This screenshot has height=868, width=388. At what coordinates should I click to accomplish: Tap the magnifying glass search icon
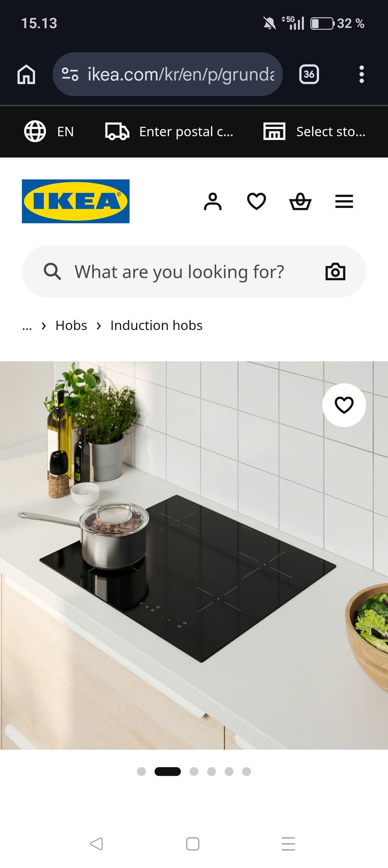[53, 271]
